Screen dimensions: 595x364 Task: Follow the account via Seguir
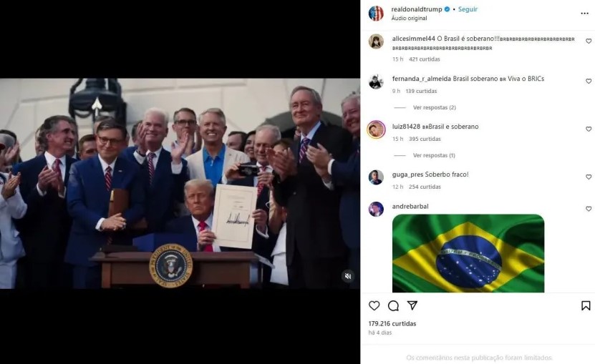[468, 9]
